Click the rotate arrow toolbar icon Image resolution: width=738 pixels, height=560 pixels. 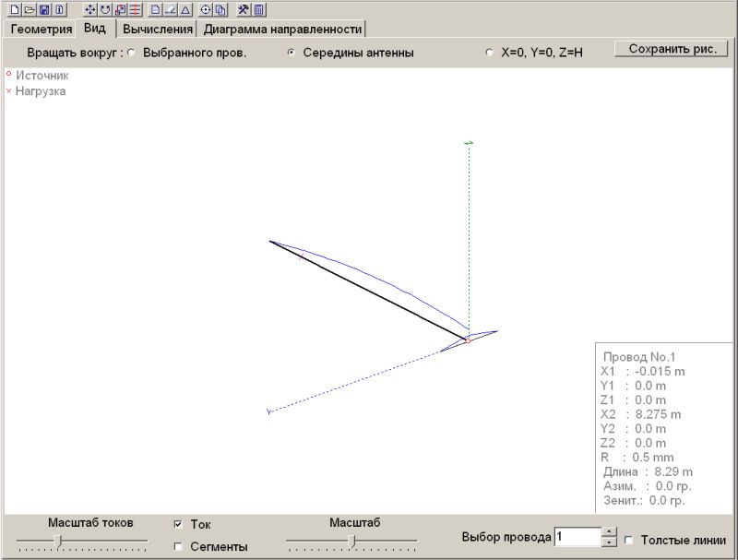pyautogui.click(x=104, y=9)
